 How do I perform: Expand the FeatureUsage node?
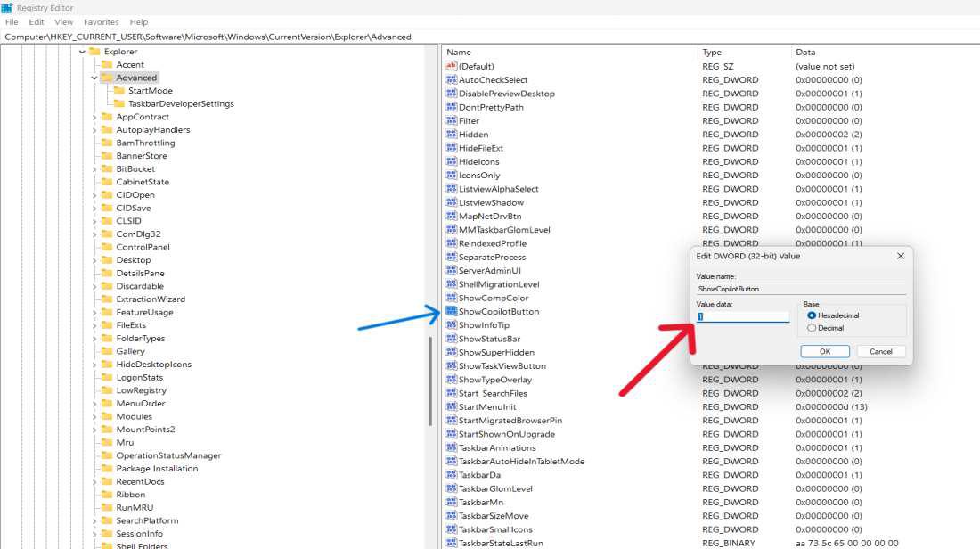[x=94, y=313]
